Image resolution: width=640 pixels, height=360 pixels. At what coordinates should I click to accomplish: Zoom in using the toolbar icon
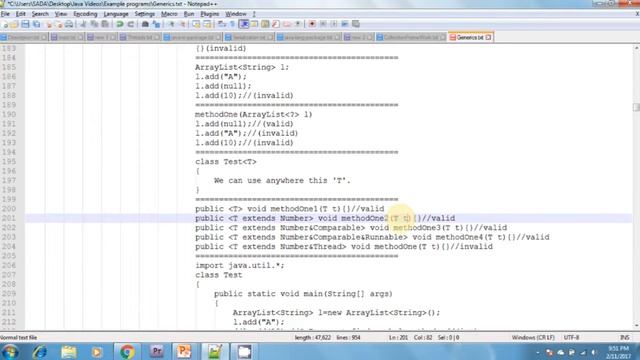pyautogui.click(x=171, y=24)
